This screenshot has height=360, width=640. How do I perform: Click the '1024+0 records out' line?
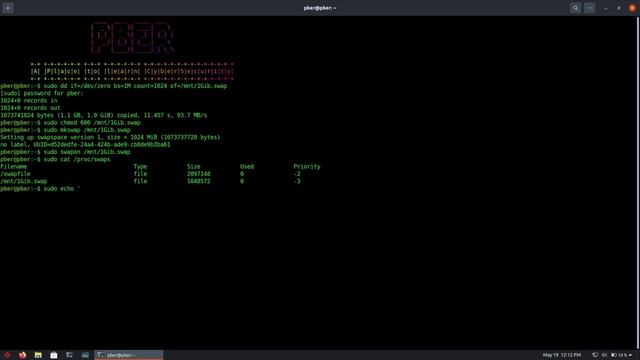(30, 108)
